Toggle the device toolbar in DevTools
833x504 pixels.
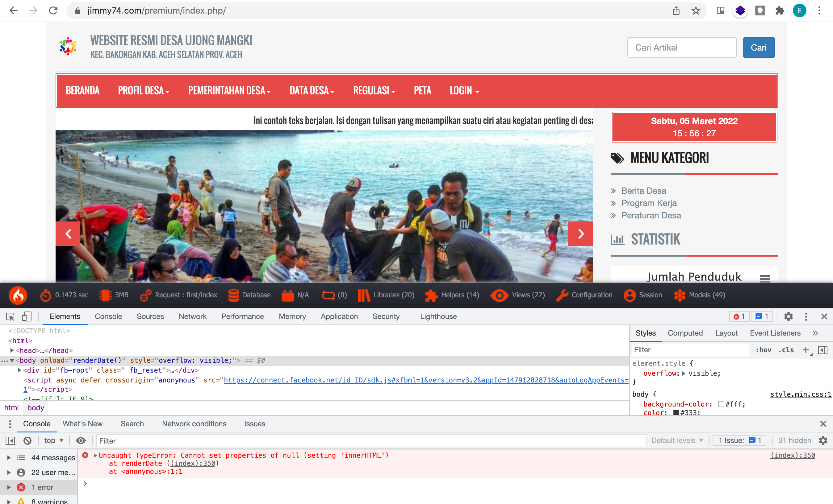click(27, 316)
